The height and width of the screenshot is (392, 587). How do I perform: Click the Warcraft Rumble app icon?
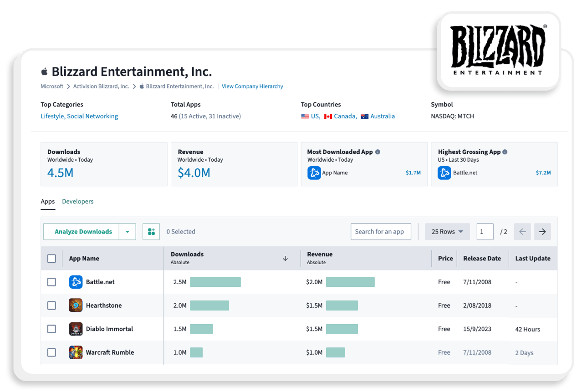pyautogui.click(x=76, y=352)
